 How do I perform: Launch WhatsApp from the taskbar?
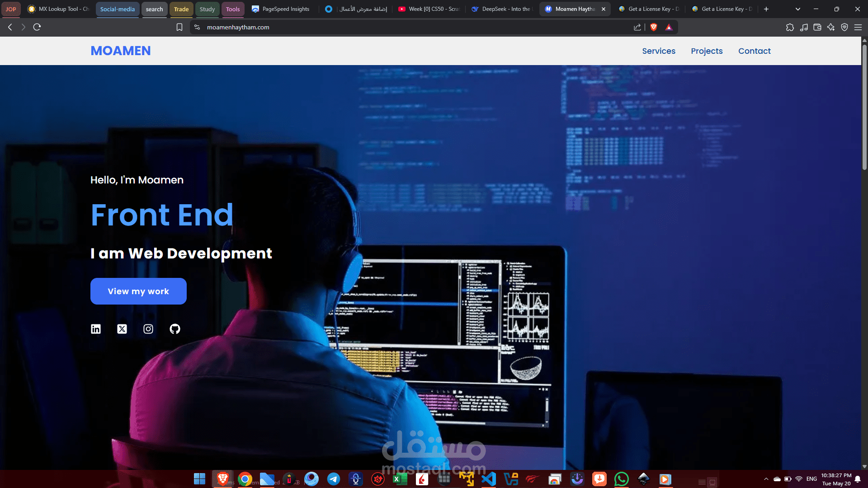coord(622,479)
